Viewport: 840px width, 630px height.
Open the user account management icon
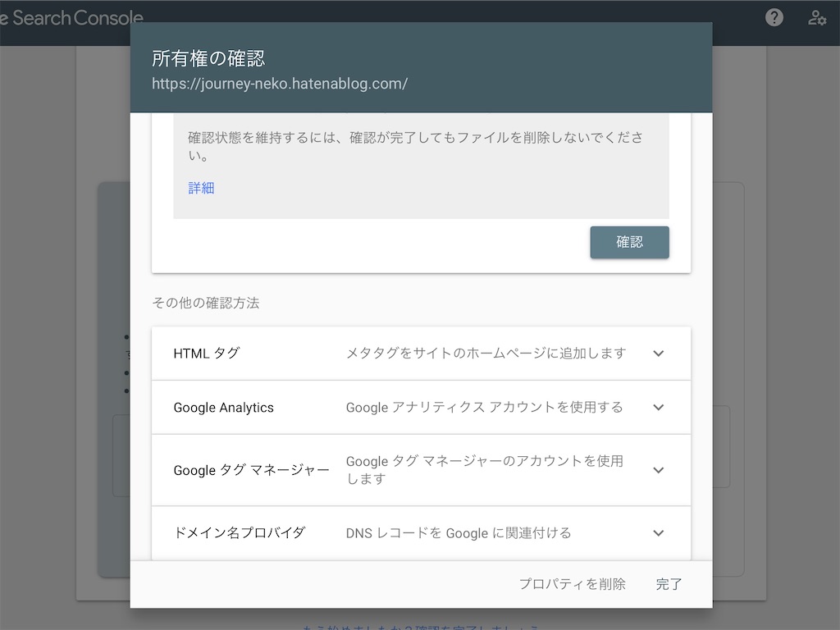[x=816, y=16]
